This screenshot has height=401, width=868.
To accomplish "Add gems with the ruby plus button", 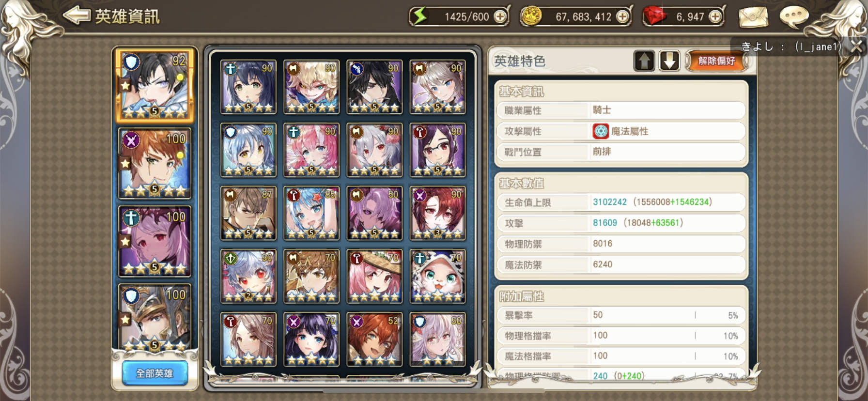I will point(715,17).
